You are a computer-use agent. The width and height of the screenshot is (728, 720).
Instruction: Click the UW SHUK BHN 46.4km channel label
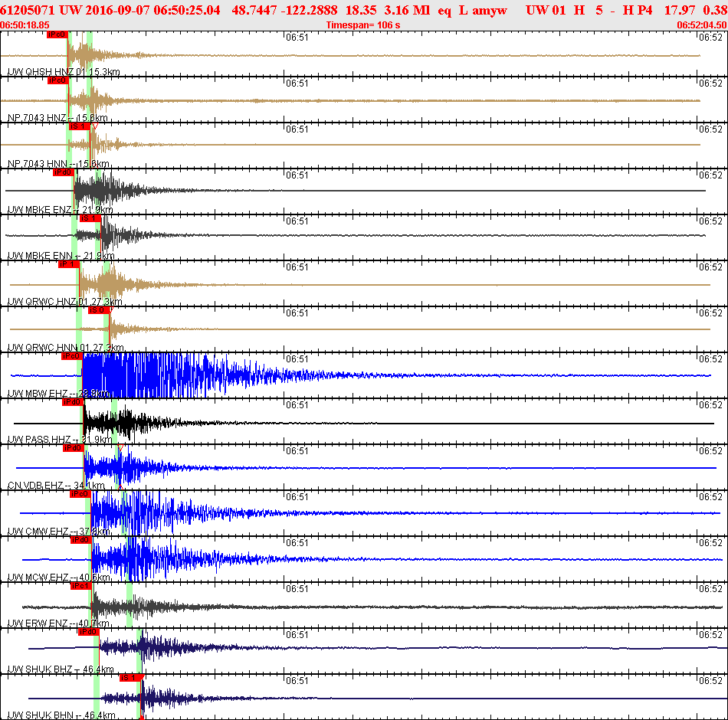[x=61, y=715]
